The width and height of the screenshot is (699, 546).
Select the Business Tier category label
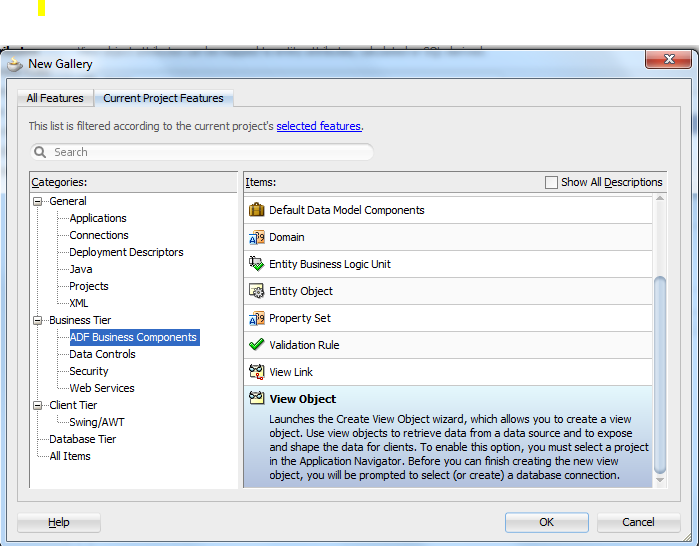coord(80,320)
